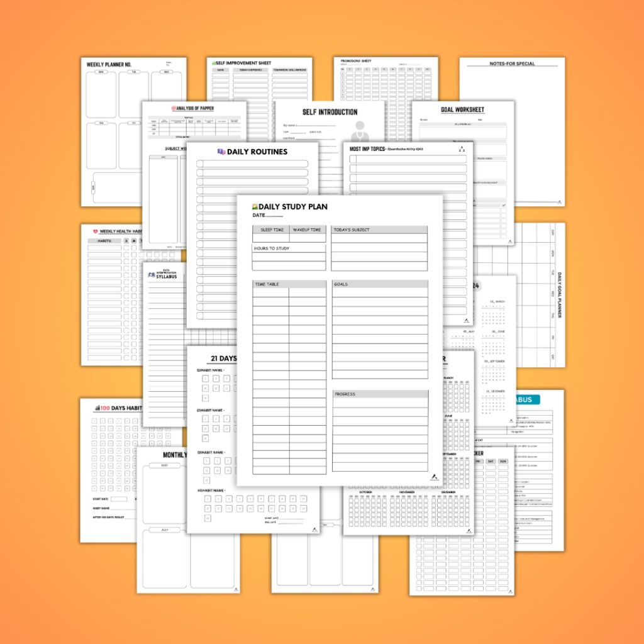Click the heart icon beside Analysis of Papper

tap(173, 108)
